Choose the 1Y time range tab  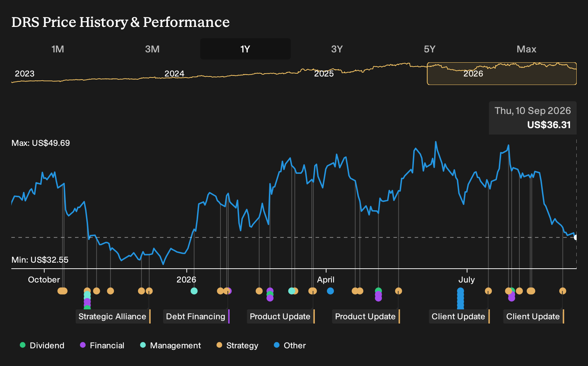point(245,49)
